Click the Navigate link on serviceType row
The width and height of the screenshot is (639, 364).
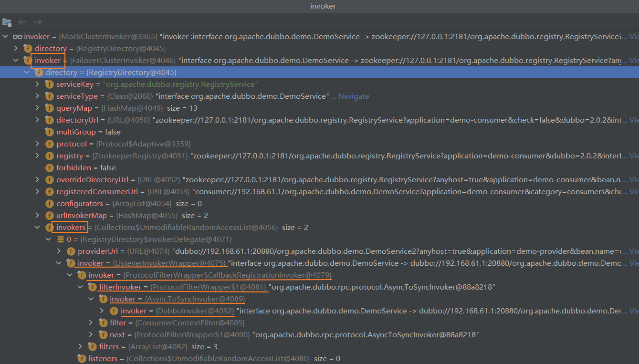click(354, 96)
